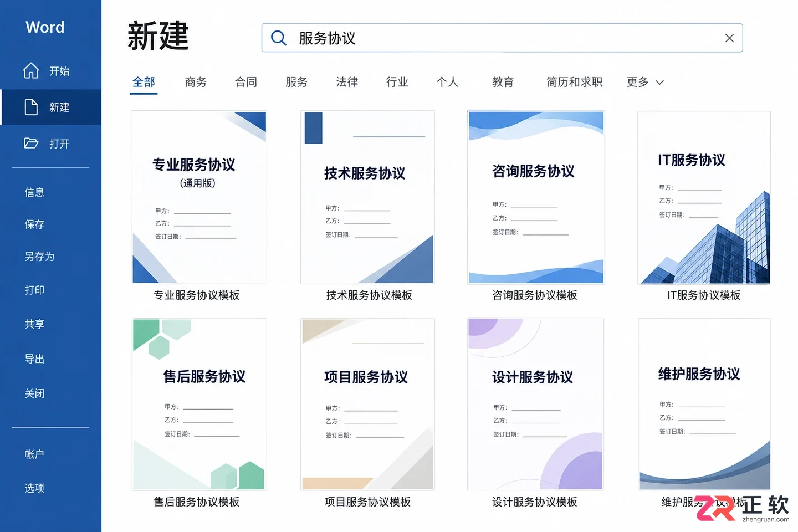Screen dimensions: 798x532
Task: Click the 咨询服务协议模板 caption
Action: click(x=535, y=295)
